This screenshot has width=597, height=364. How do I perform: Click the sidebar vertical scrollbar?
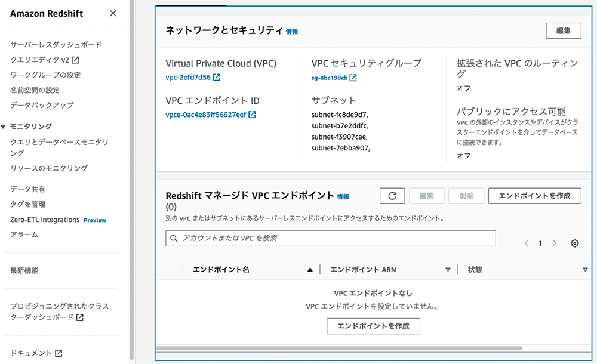(131, 180)
